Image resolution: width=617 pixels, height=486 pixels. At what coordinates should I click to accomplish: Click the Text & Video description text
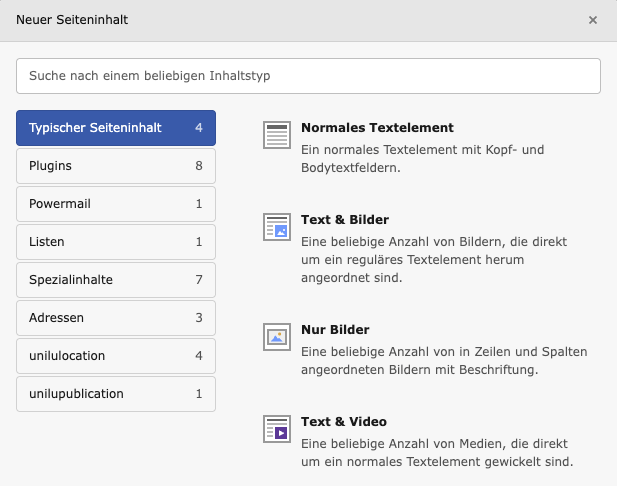click(436, 452)
